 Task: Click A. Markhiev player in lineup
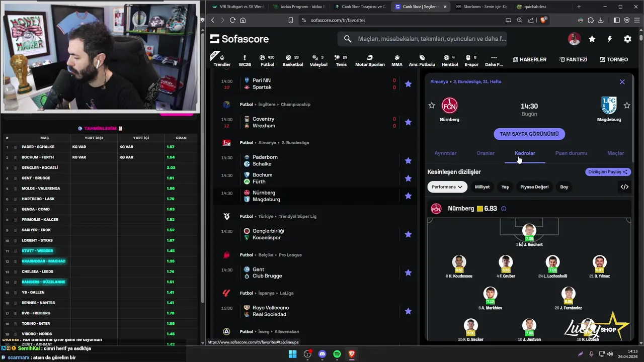(490, 299)
